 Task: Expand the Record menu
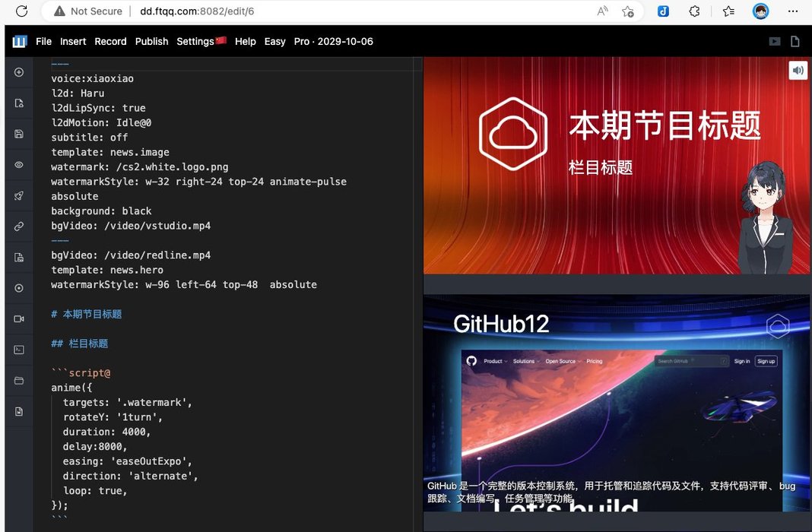(110, 42)
